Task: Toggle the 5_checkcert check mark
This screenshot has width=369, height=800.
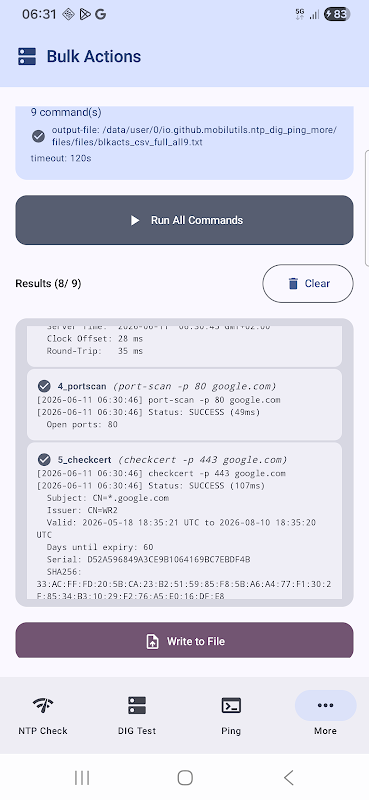Action: [x=44, y=459]
